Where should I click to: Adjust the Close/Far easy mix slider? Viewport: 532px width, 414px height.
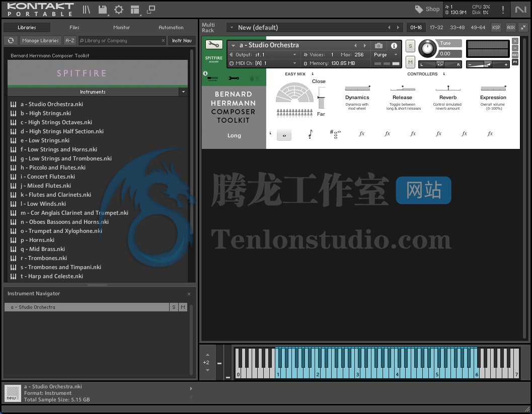click(321, 98)
